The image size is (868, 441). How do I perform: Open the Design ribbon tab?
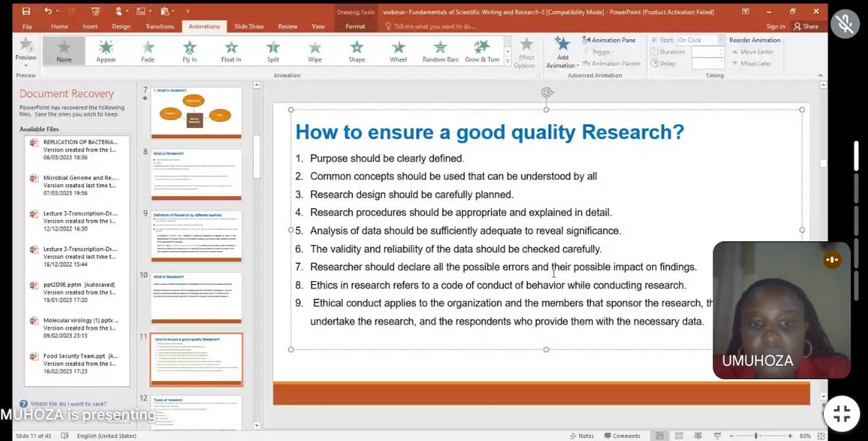(122, 27)
